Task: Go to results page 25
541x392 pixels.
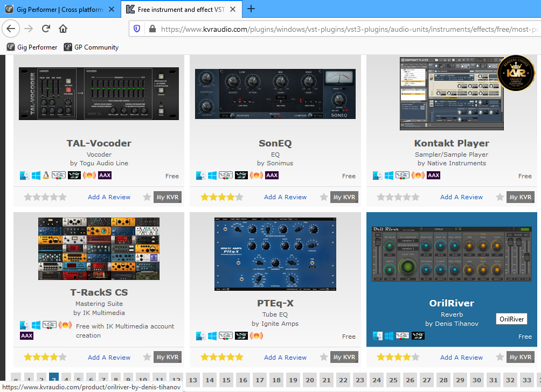Action: (393, 380)
